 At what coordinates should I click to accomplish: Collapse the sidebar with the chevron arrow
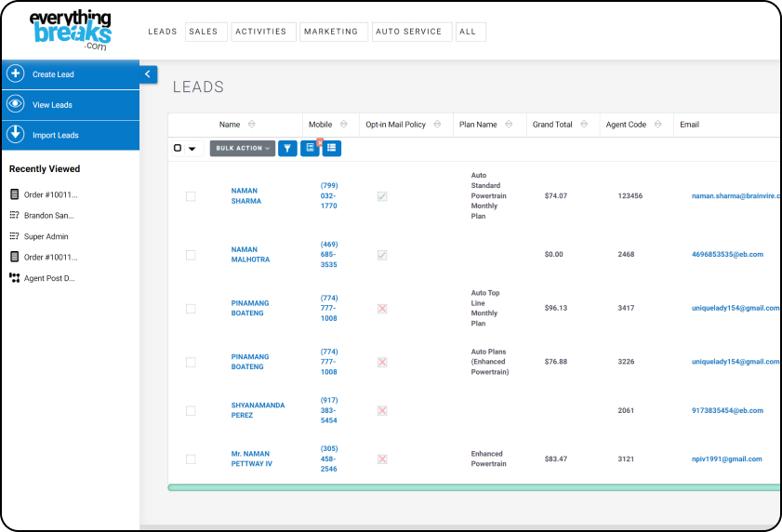148,74
